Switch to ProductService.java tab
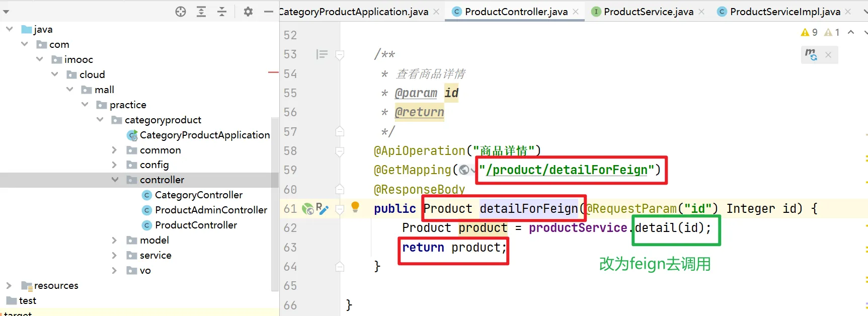Viewport: 868px width, 316px height. tap(648, 12)
